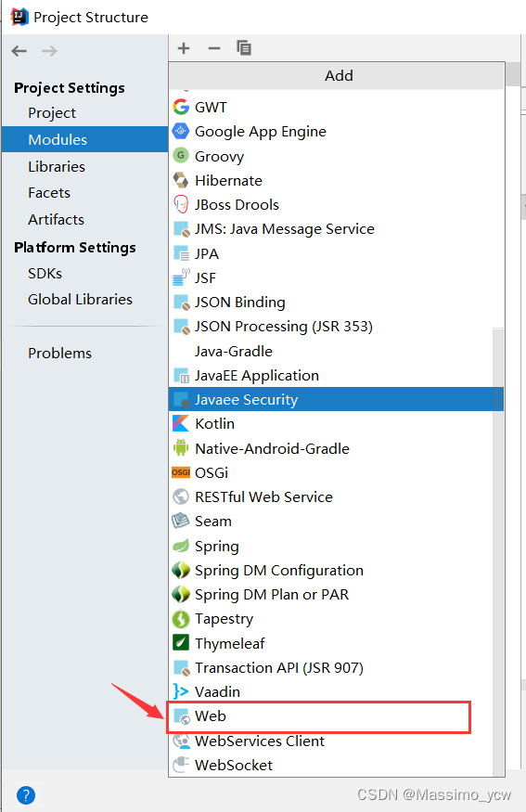The width and height of the screenshot is (526, 812).
Task: Open the help question mark button
Action: pyautogui.click(x=26, y=795)
